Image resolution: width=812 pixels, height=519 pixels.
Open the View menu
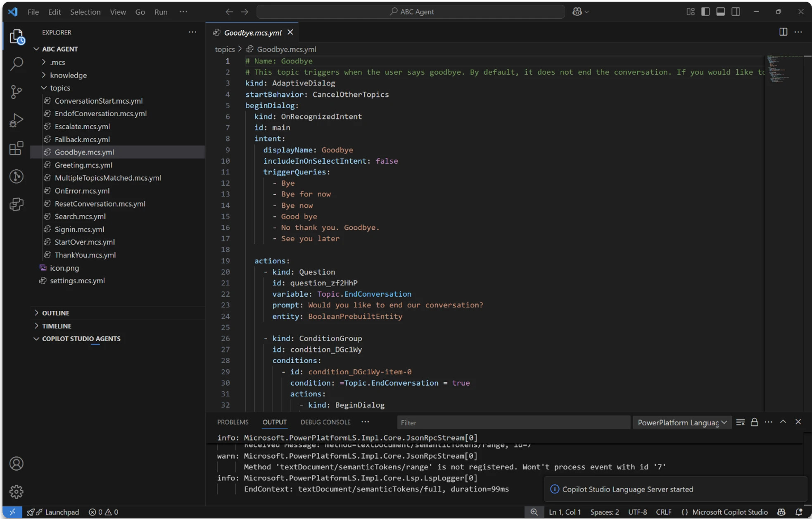coord(118,12)
